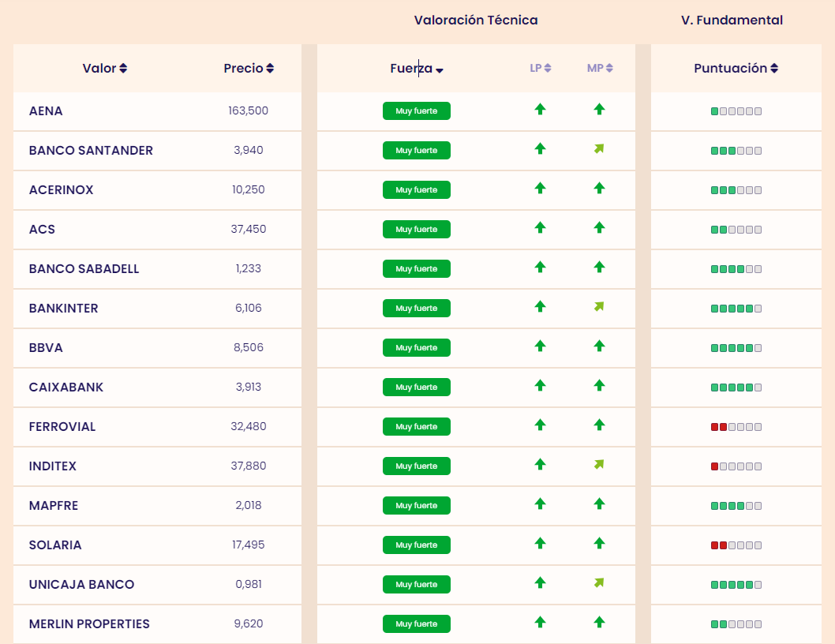The width and height of the screenshot is (835, 644).
Task: Click Solaria MP up arrow icon
Action: (599, 543)
